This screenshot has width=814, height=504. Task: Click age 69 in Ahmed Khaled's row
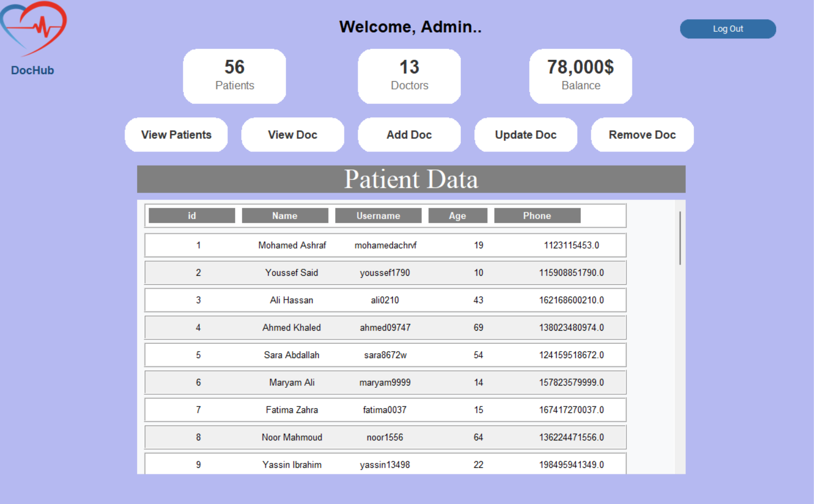479,327
